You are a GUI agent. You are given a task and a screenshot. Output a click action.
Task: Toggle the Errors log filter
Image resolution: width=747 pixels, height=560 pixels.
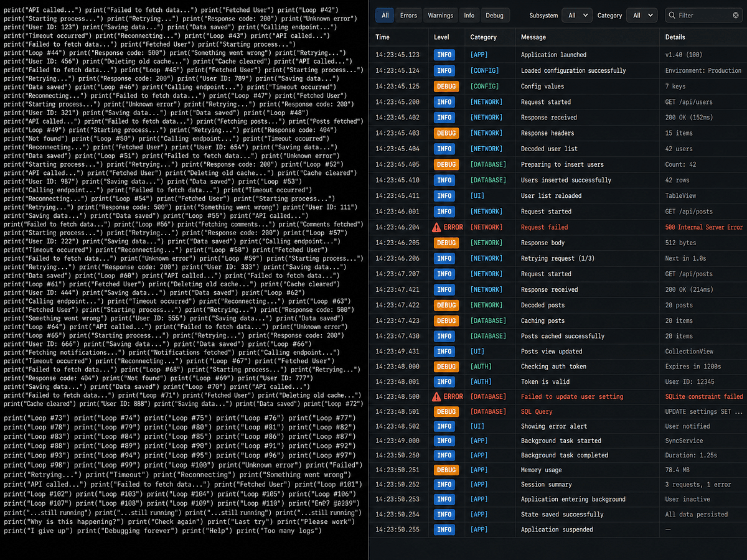[408, 15]
